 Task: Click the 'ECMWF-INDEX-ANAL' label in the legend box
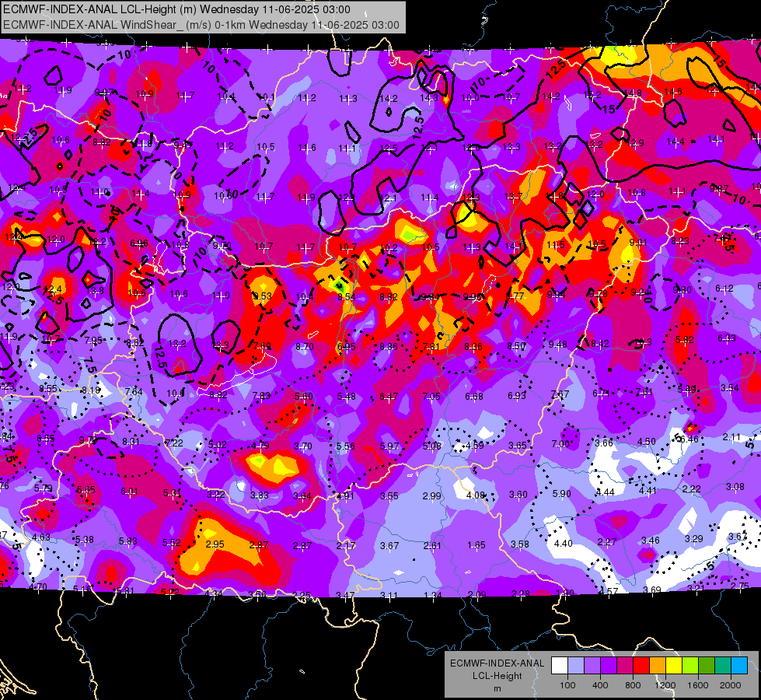497,663
